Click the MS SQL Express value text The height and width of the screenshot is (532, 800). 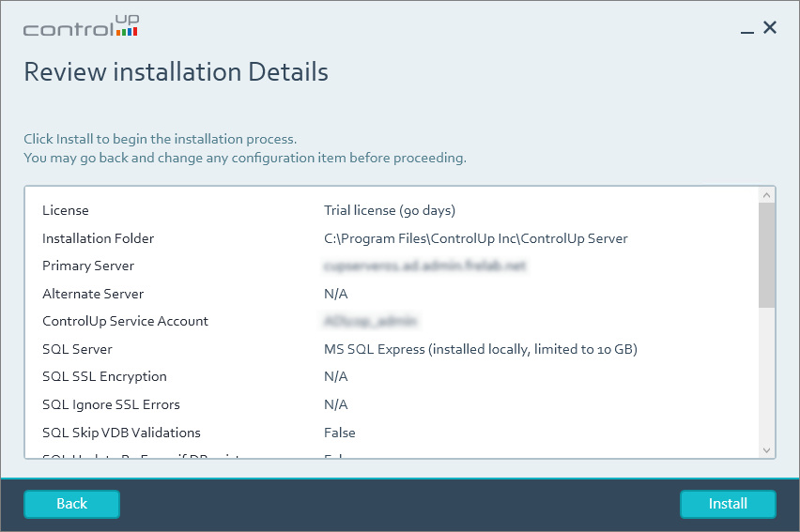tap(480, 349)
